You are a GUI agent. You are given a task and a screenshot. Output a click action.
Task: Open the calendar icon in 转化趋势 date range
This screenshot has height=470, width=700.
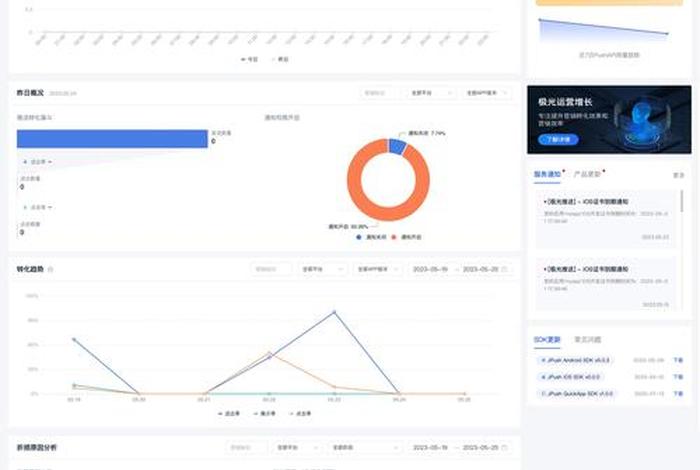point(505,269)
